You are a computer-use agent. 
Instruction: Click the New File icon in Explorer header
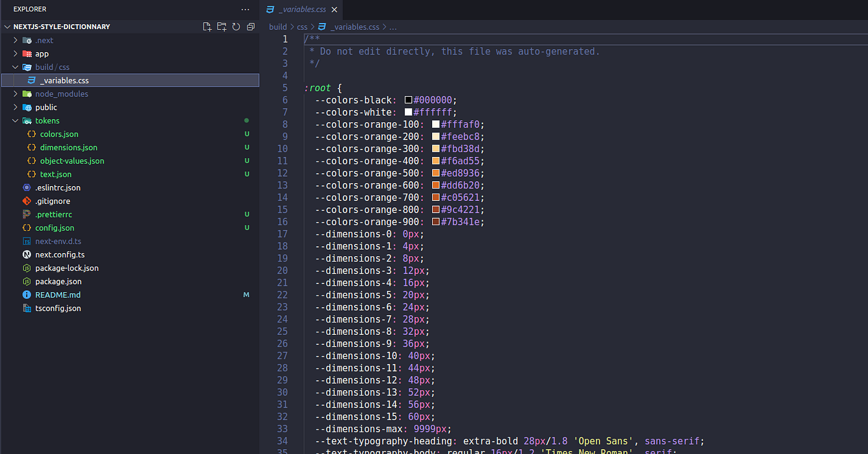(x=207, y=27)
